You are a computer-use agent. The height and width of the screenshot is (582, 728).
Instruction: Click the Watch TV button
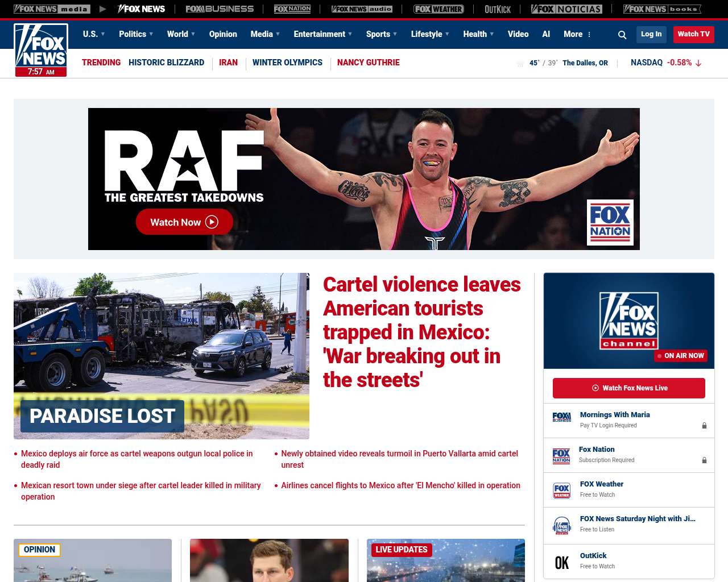694,34
